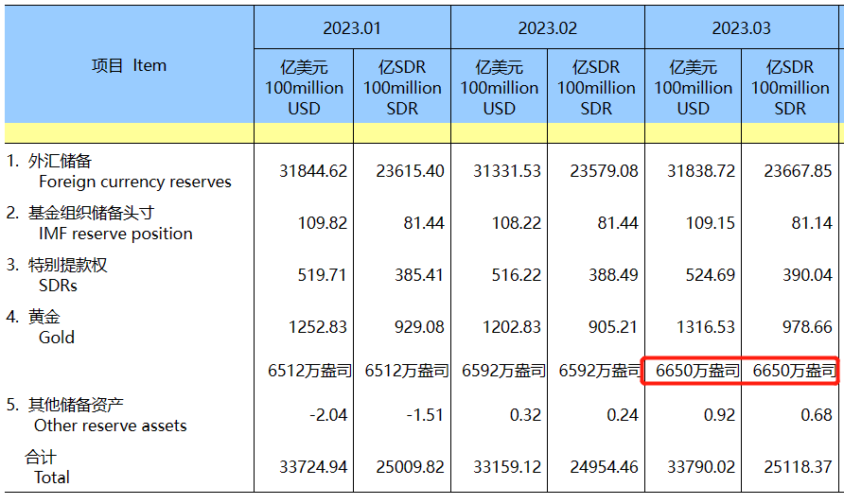Click 6650万盎司 in the 2023.03 USD column

pyautogui.click(x=697, y=371)
